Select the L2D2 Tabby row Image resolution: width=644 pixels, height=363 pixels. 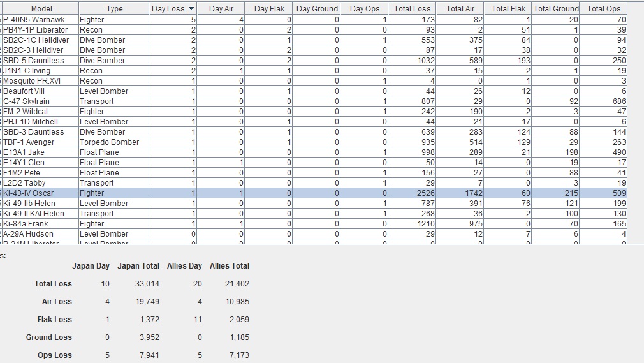(314, 183)
